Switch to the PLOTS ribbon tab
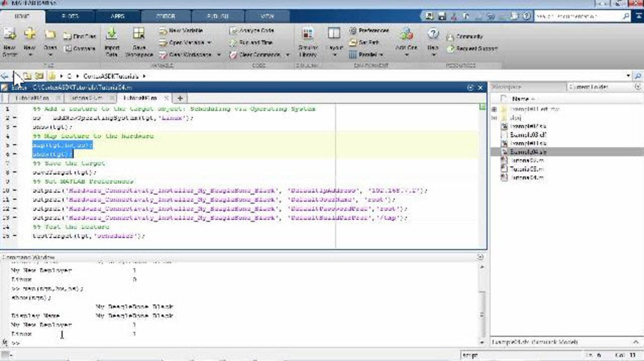 pyautogui.click(x=69, y=16)
